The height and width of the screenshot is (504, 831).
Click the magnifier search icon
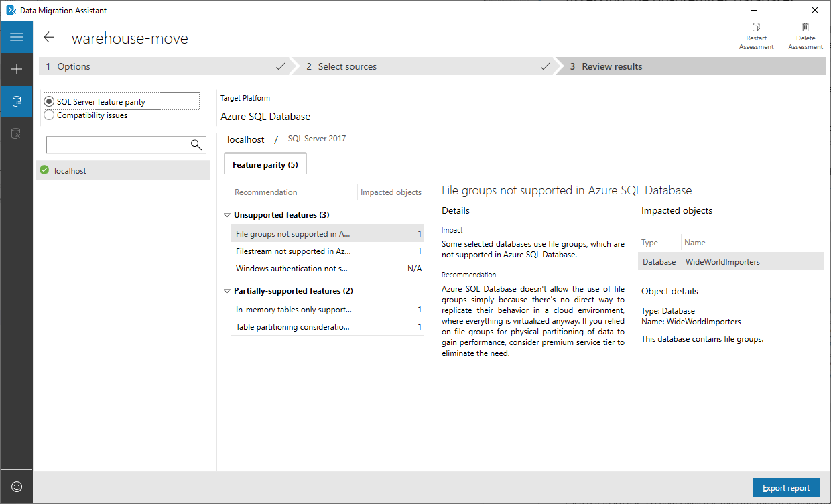click(x=196, y=145)
